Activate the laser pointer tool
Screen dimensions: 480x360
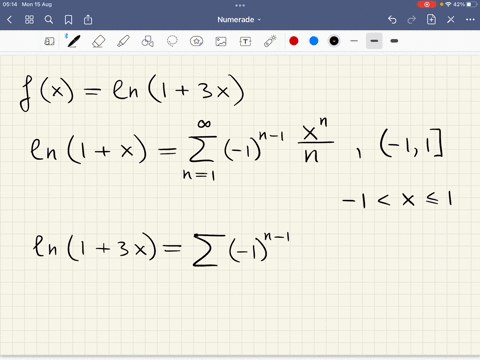pos(270,41)
